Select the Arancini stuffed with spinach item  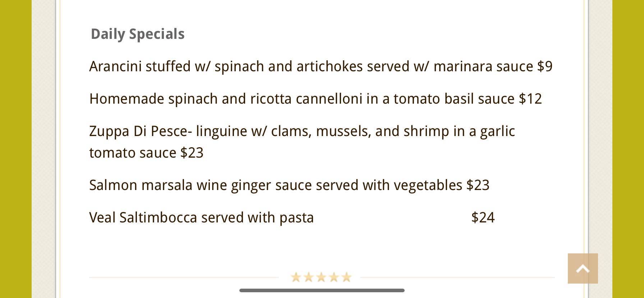coord(321,67)
